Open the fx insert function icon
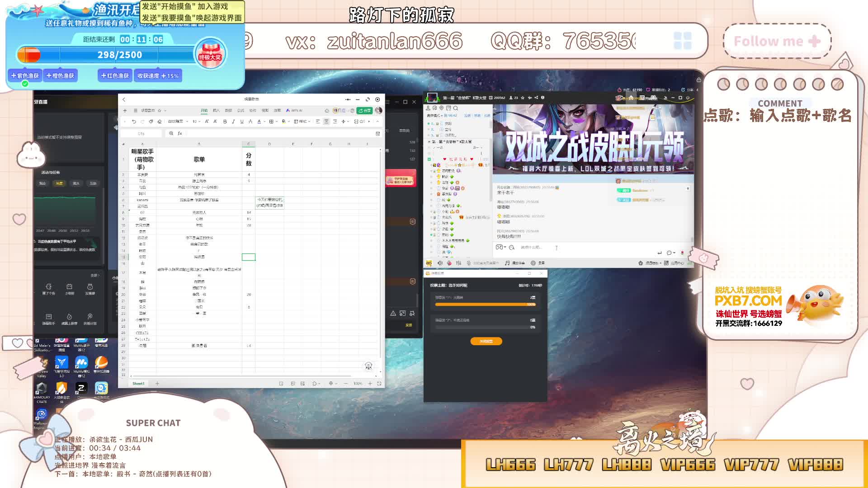Image resolution: width=868 pixels, height=488 pixels. tap(180, 133)
